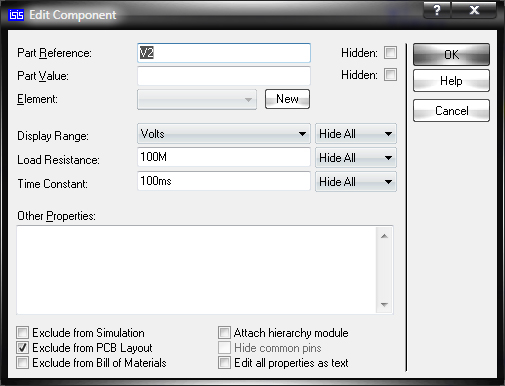This screenshot has width=505, height=386.
Task: Close the Edit Component dialog
Action: (474, 10)
